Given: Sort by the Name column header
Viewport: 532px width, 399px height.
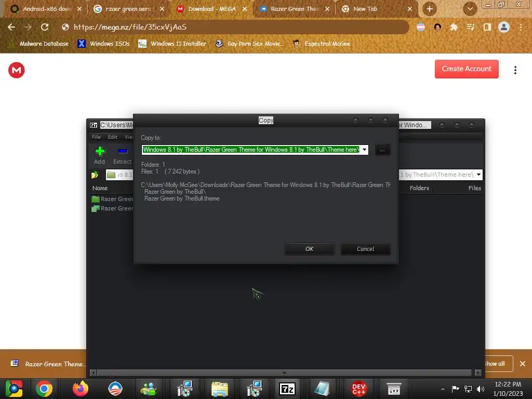Looking at the screenshot, I should coord(100,188).
